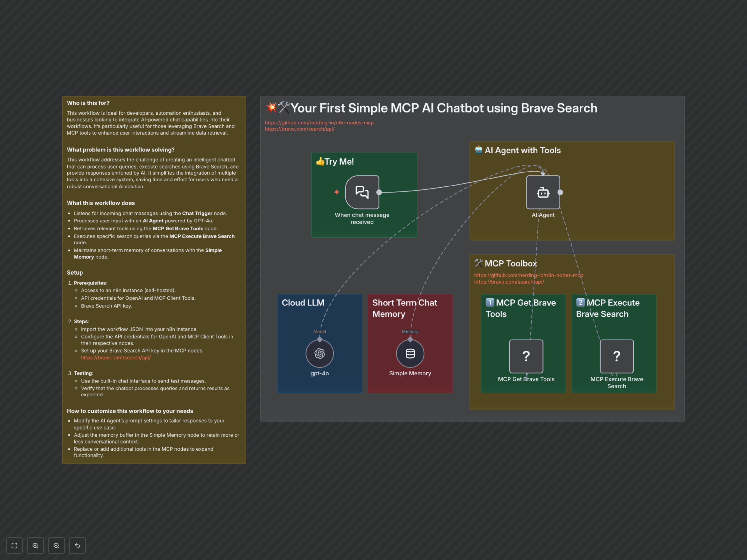Click the chat trigger output connector dot
The image size is (747, 560).
point(379,192)
